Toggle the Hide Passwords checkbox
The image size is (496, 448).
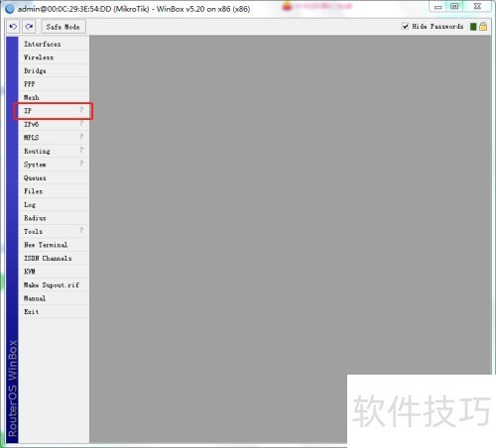[405, 26]
